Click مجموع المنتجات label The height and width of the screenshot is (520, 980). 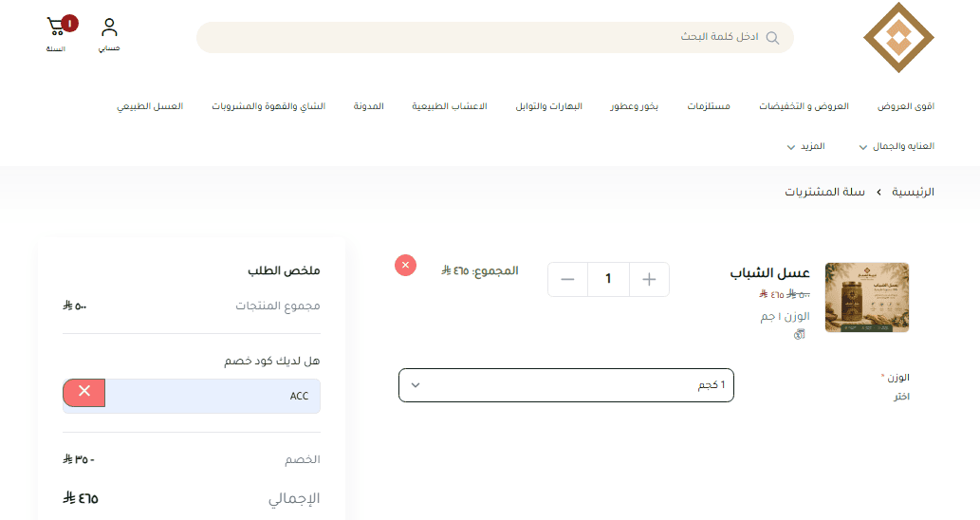(x=278, y=306)
